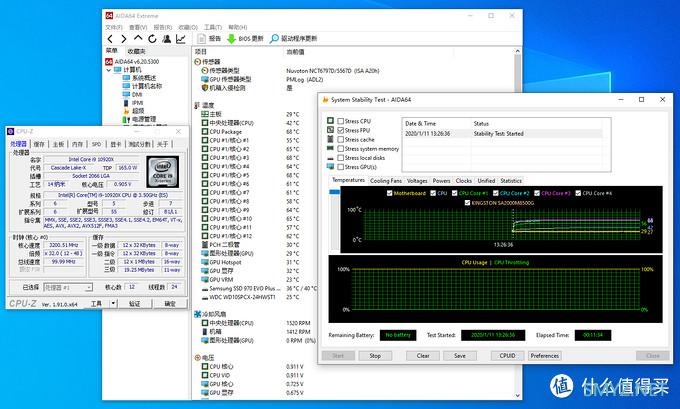Select IPMI in the AIDA64 tree
The width and height of the screenshot is (680, 409).
137,103
